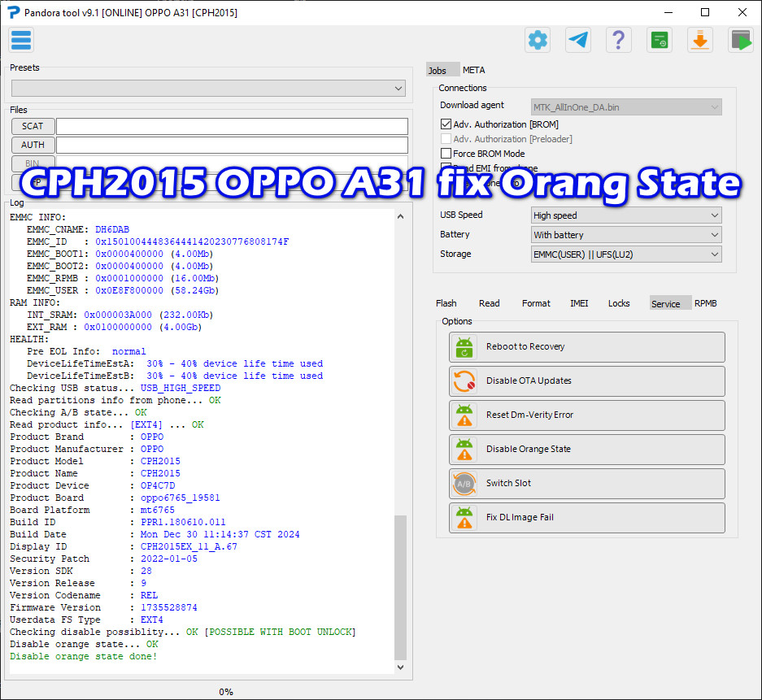The width and height of the screenshot is (762, 700).
Task: Click the Fix DL Image Fail button
Action: click(587, 517)
